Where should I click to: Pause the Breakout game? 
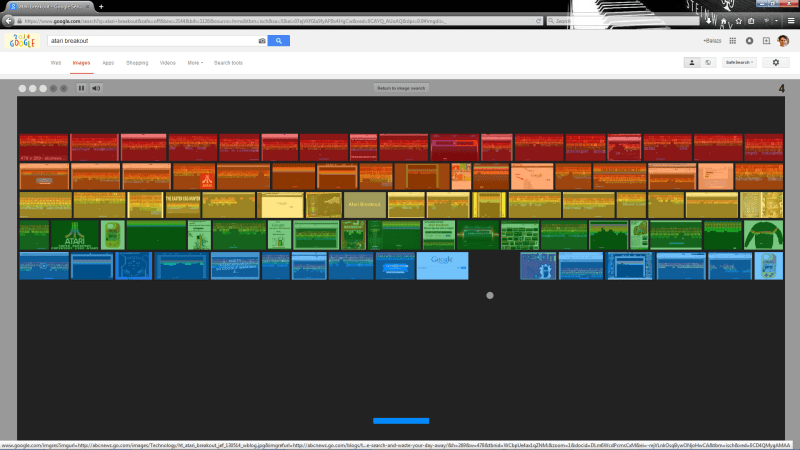point(81,88)
